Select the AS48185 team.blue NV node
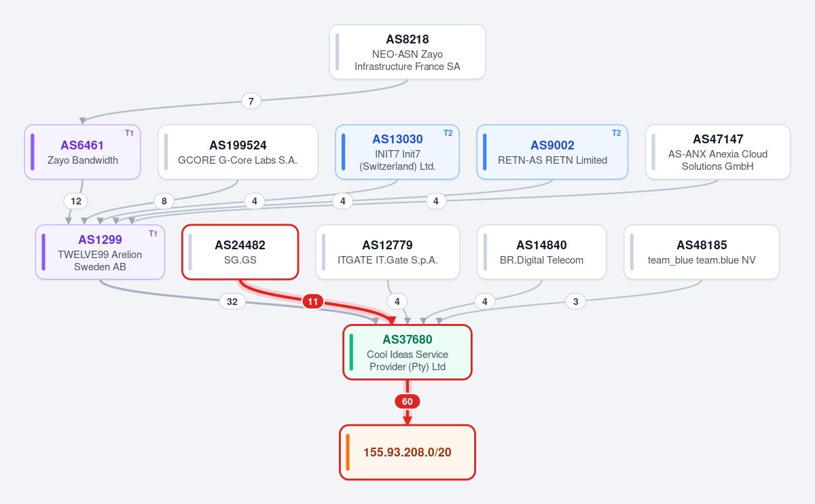 (x=702, y=252)
